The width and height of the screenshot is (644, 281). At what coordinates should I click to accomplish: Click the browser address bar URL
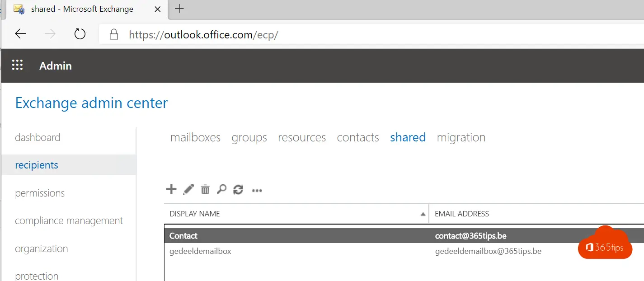[x=203, y=35]
